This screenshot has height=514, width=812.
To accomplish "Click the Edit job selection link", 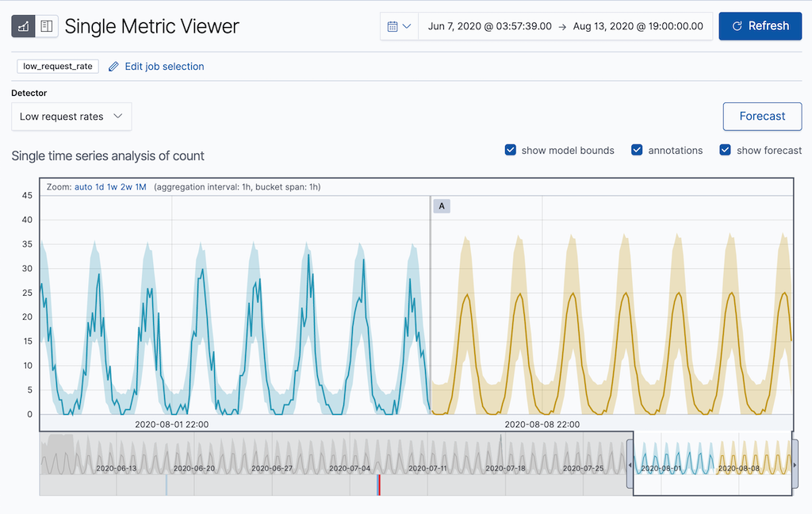I will tap(163, 67).
